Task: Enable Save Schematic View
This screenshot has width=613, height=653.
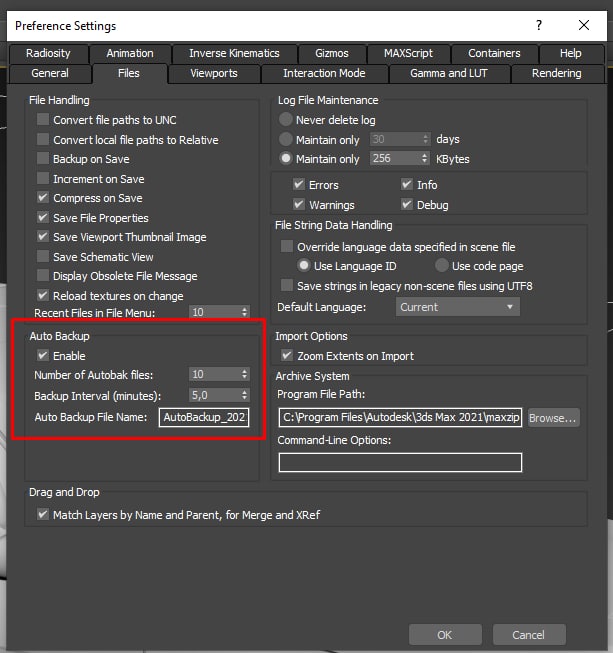Action: coord(43,256)
